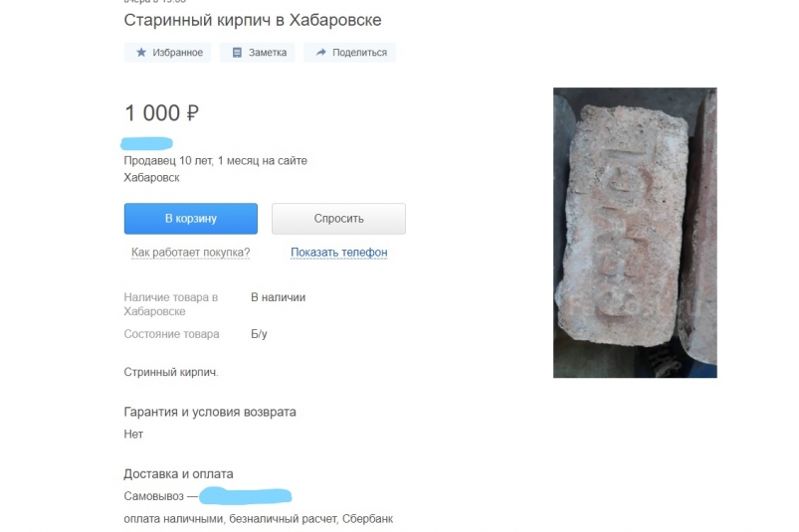The image size is (799, 532).
Task: Reveal the number via Показать телефон
Action: [x=339, y=253]
